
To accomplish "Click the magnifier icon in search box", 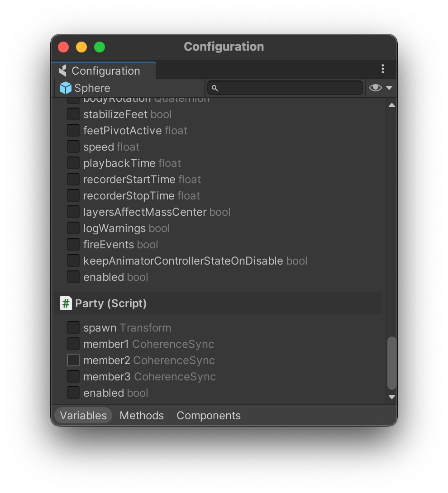I will [215, 88].
